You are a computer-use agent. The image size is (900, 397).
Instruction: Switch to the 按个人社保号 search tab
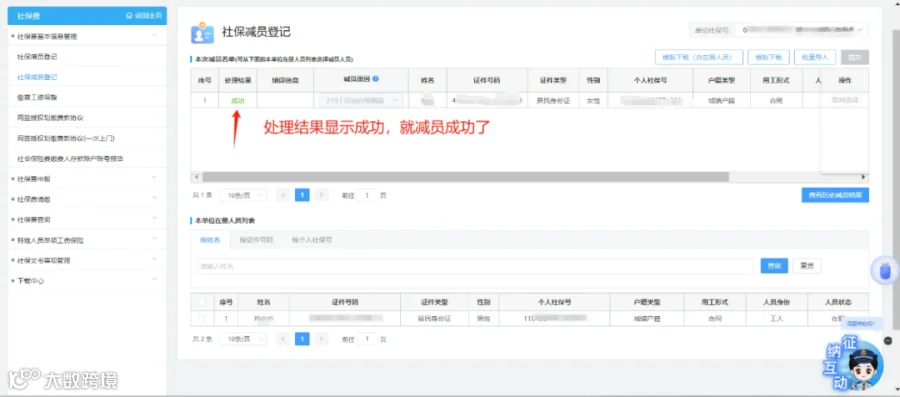coord(312,240)
